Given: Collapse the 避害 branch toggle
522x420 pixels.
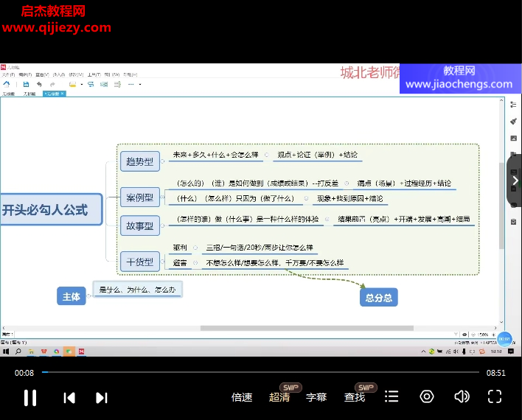Looking at the screenshot, I should pos(195,263).
